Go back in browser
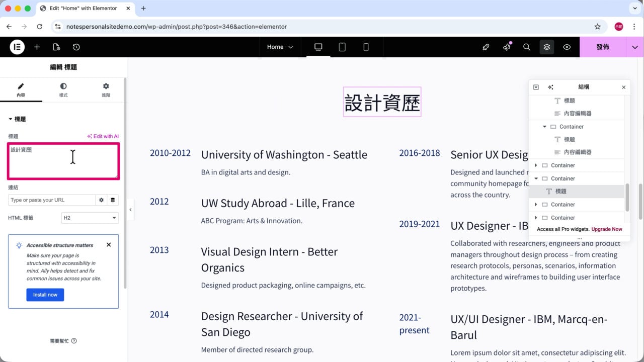644x362 pixels. tap(9, 27)
